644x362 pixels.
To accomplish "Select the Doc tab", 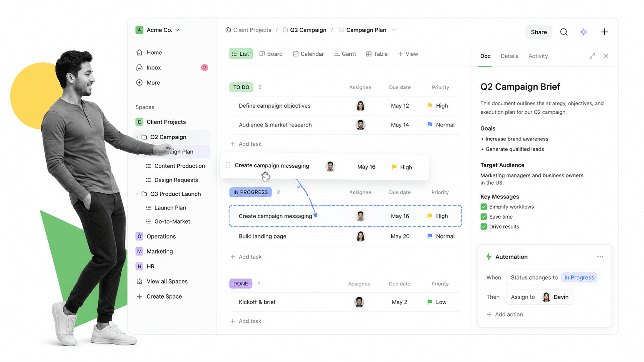I will (485, 56).
